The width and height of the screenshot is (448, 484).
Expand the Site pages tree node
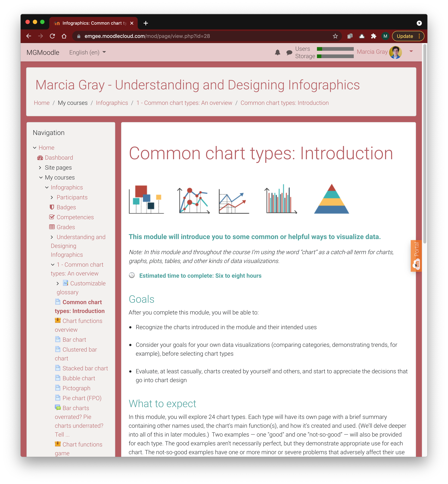click(x=40, y=168)
